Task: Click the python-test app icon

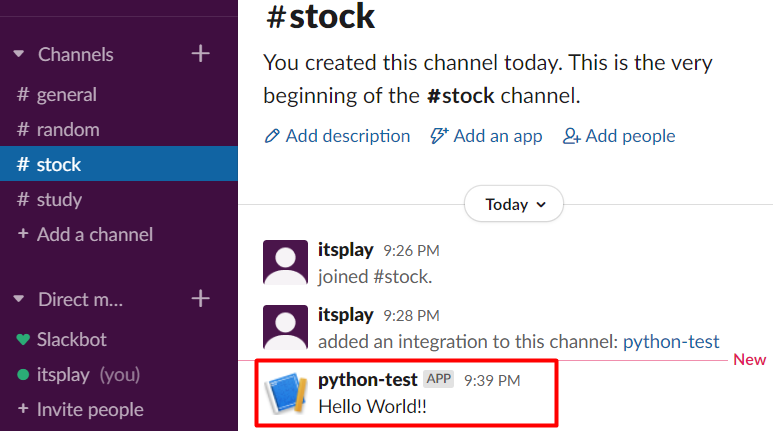Action: click(x=285, y=392)
